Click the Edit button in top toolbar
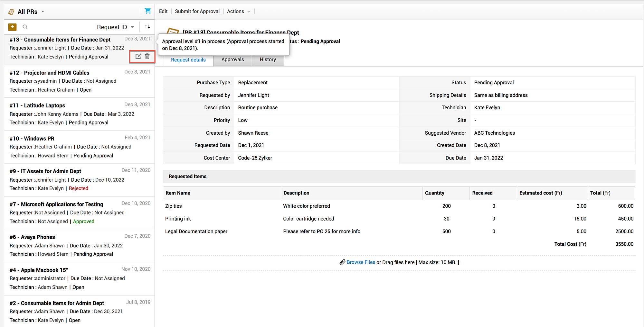Image resolution: width=644 pixels, height=327 pixels. pos(163,12)
